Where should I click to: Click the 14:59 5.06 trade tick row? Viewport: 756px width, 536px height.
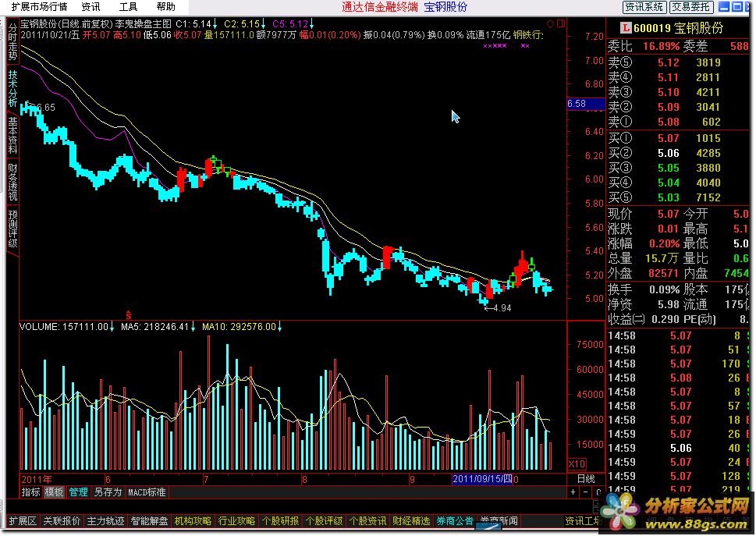click(x=677, y=449)
